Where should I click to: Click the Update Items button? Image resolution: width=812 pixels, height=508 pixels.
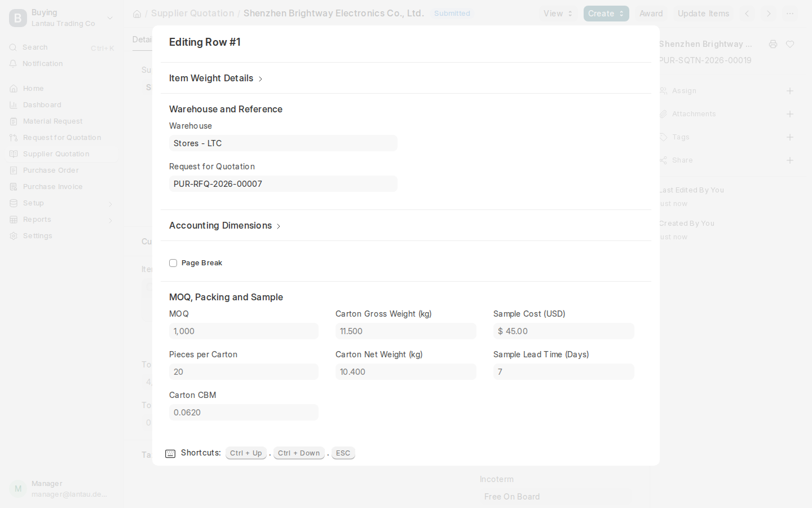tap(704, 14)
